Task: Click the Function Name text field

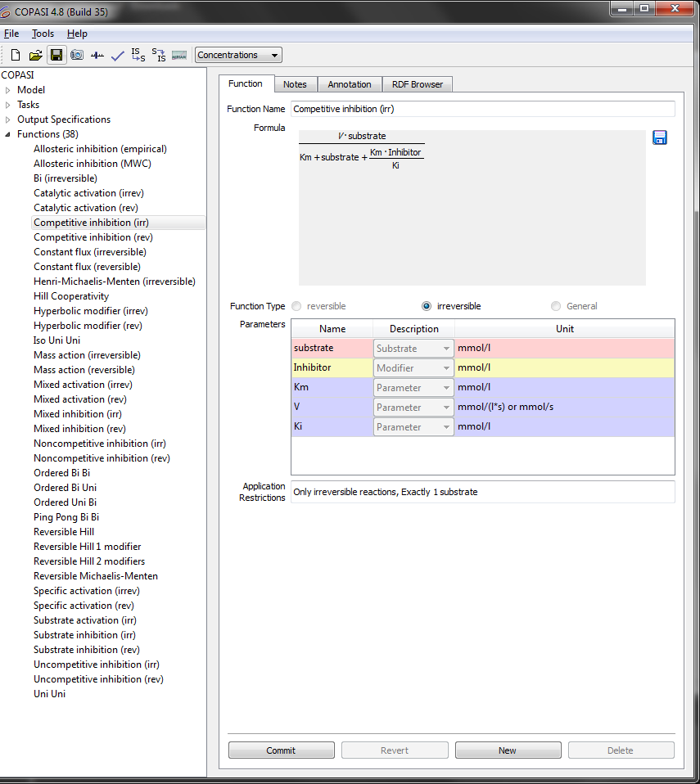Action: click(482, 109)
